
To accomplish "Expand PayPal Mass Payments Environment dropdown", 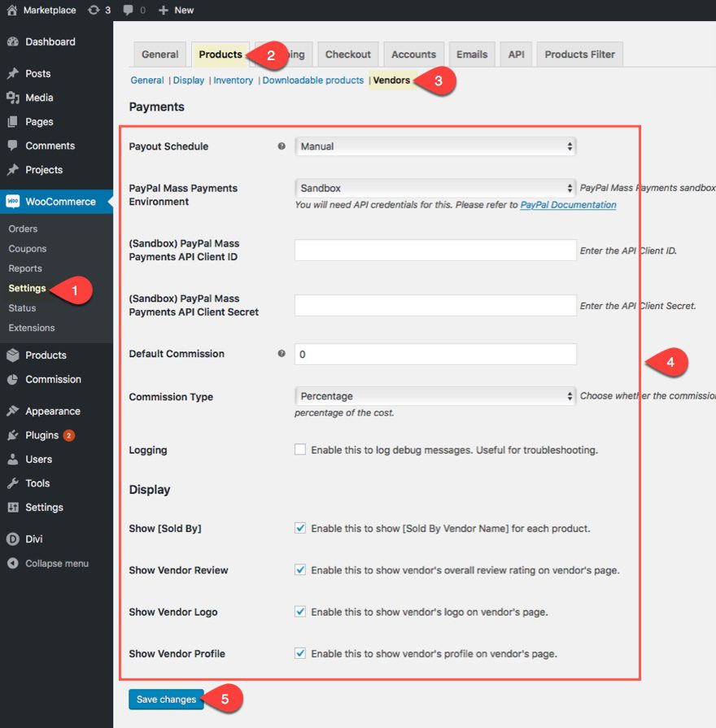I will 435,188.
